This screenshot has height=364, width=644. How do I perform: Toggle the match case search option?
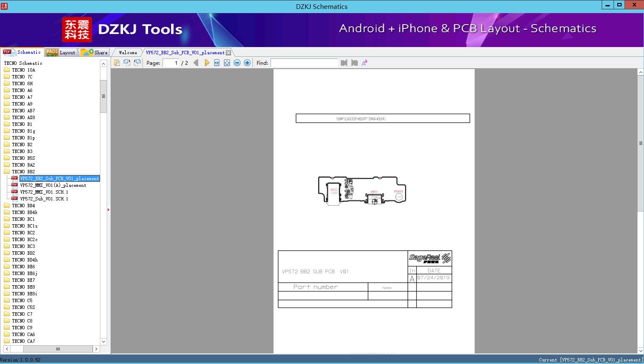[364, 63]
